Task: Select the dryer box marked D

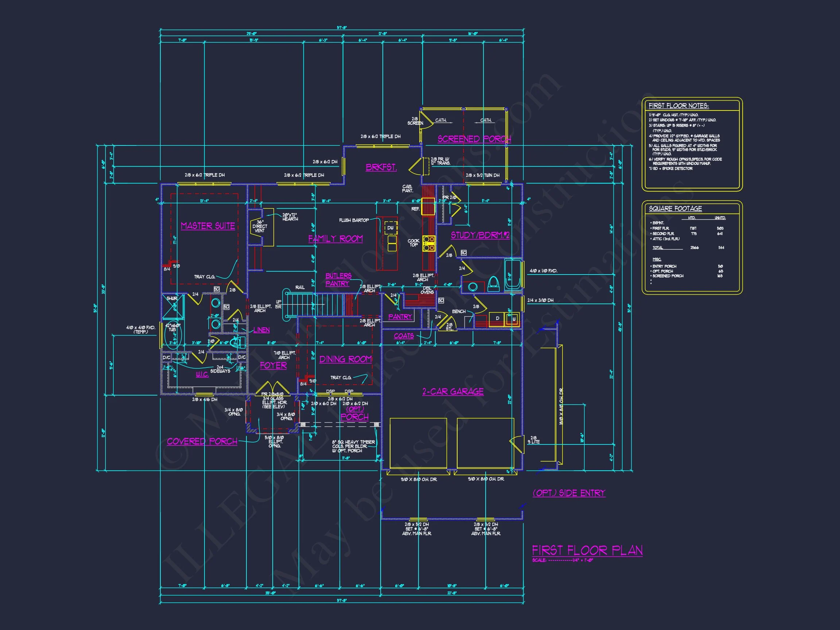Action: click(x=497, y=318)
